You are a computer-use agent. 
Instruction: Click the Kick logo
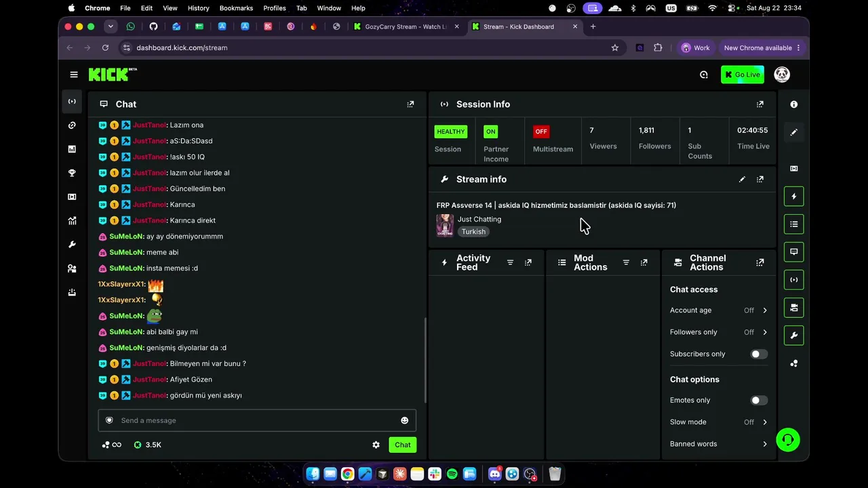pos(113,75)
